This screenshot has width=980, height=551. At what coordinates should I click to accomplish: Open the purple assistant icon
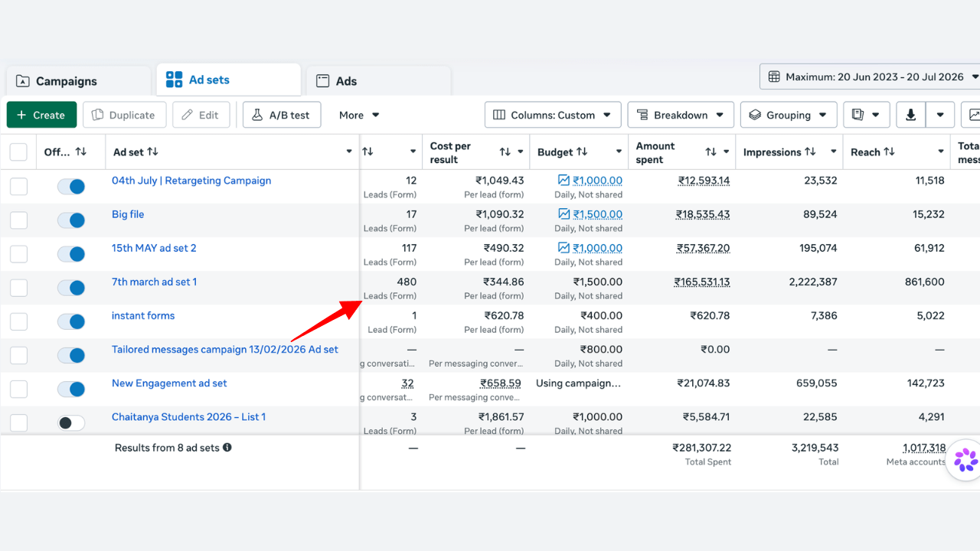coord(965,460)
